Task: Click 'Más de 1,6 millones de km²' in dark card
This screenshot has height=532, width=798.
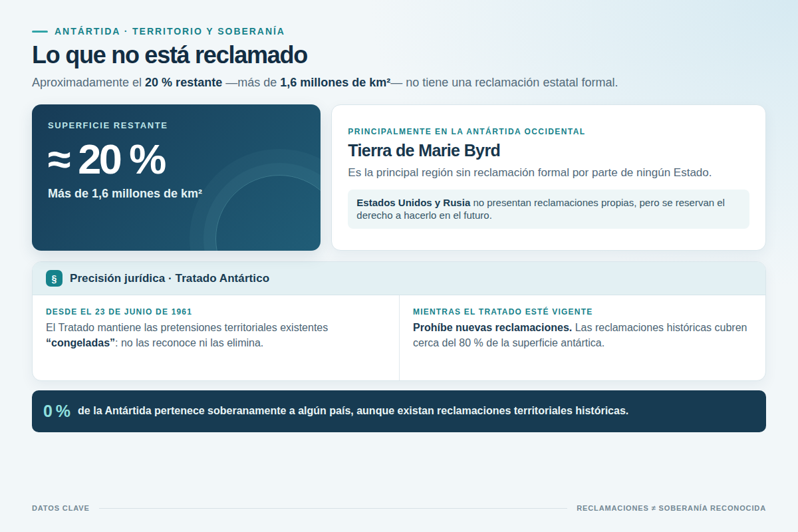Action: (125, 194)
